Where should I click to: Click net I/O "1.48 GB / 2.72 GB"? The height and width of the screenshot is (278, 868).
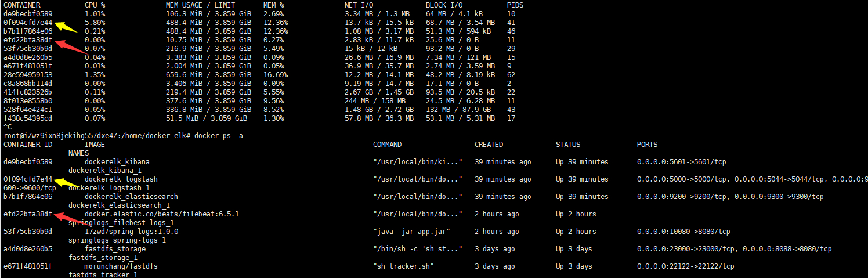[379, 109]
